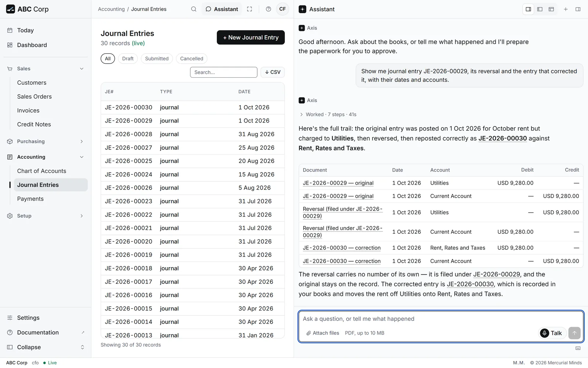This screenshot has width=588, height=368.
Task: Open the JE-2026-00028 row
Action: click(193, 134)
